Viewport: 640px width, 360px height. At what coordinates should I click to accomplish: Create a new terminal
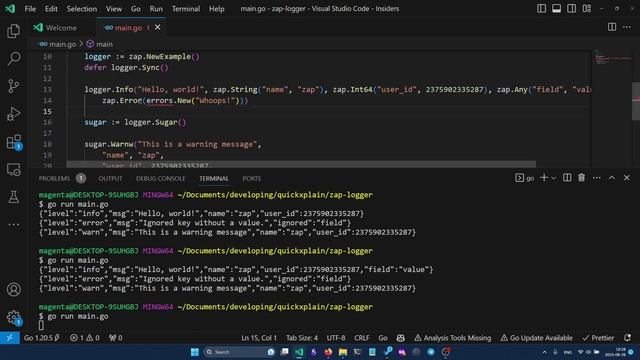(544, 178)
